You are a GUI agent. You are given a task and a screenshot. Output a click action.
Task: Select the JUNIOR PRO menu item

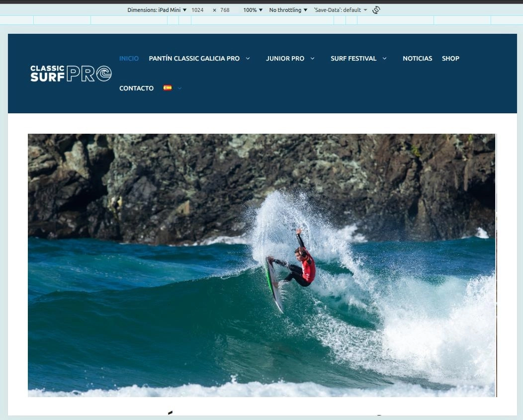coord(285,59)
